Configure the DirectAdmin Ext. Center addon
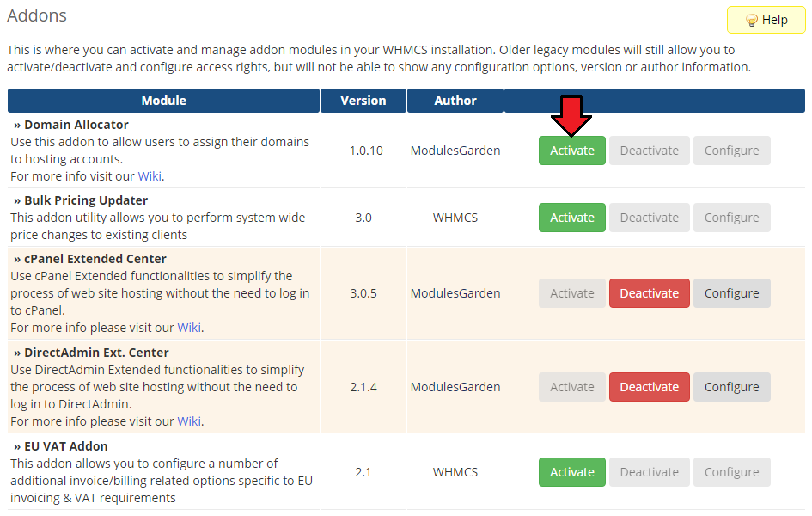Viewport: 812px width, 516px height. tap(731, 387)
